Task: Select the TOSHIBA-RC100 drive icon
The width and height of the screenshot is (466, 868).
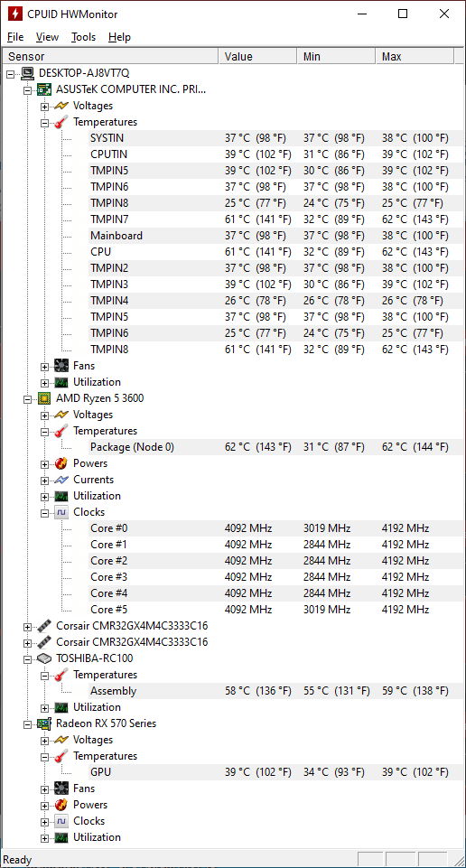Action: [44, 658]
